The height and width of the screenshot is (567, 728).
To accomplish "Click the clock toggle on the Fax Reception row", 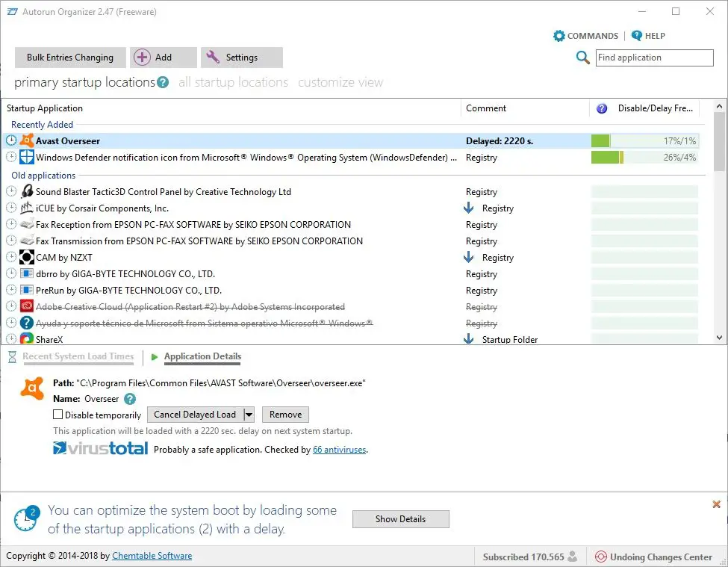I will click(x=11, y=224).
